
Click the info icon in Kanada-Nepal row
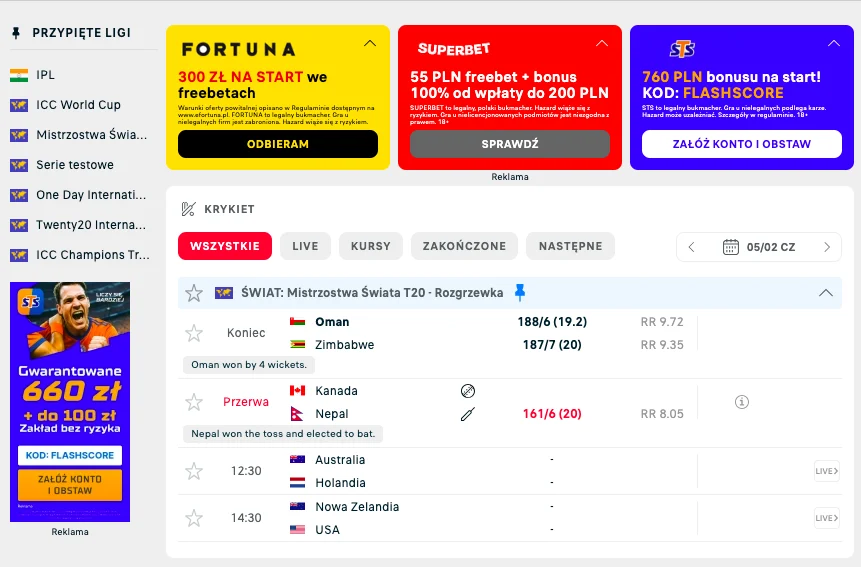741,402
